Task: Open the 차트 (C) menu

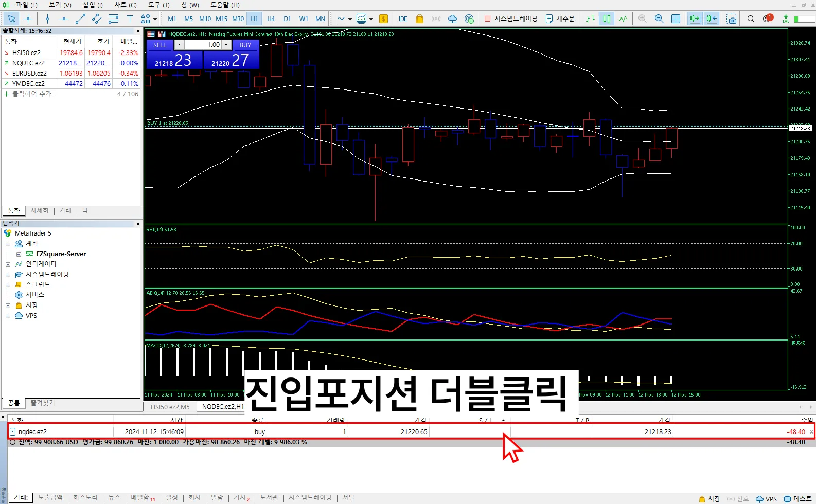Action: click(x=126, y=5)
